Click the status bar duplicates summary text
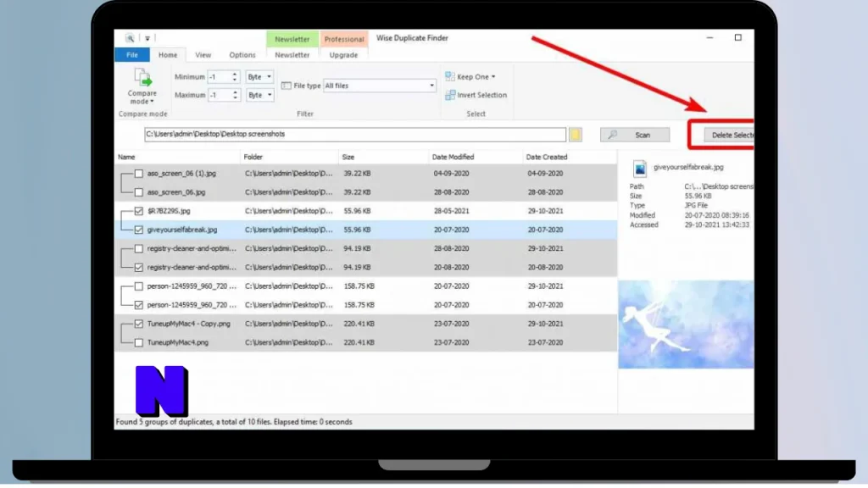This screenshot has height=488, width=868. (x=234, y=422)
